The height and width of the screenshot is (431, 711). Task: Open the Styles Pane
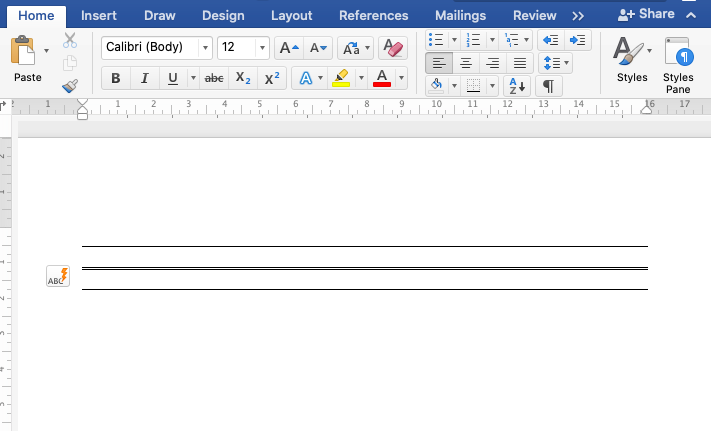point(678,65)
